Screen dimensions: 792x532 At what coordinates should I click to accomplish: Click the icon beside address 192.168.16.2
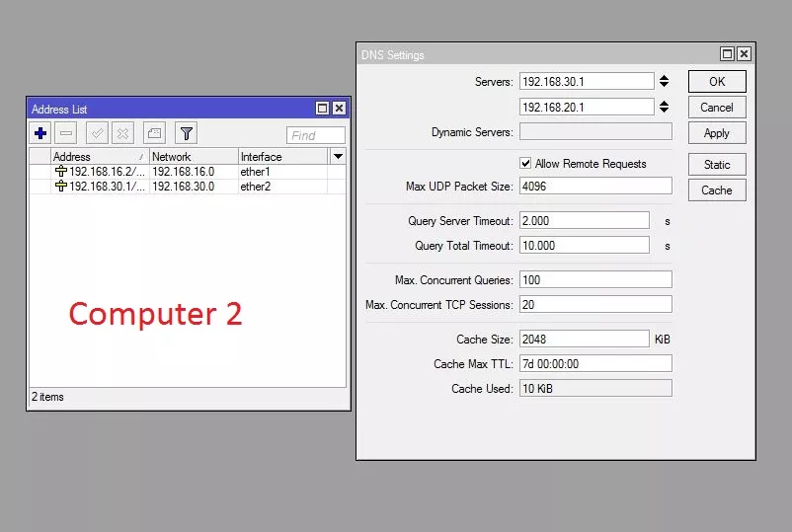coord(61,172)
